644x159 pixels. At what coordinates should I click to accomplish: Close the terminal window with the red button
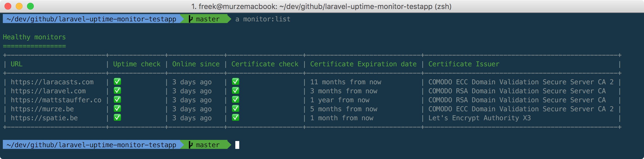[x=8, y=6]
